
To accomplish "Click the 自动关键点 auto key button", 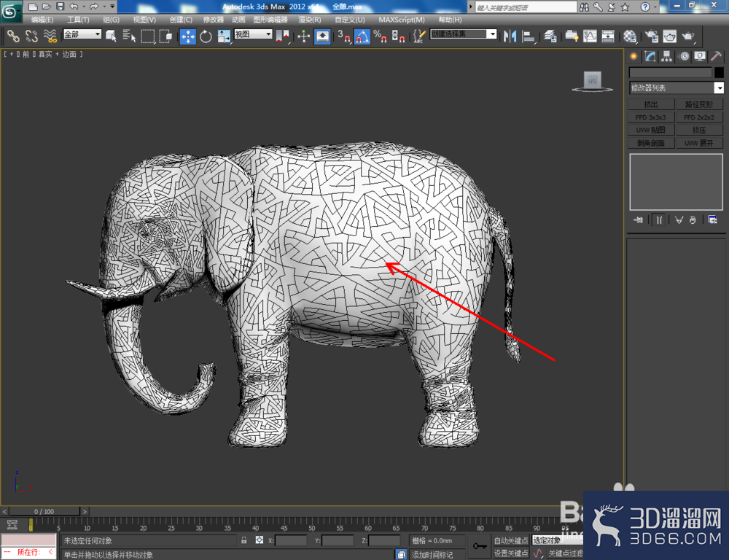I will 511,540.
